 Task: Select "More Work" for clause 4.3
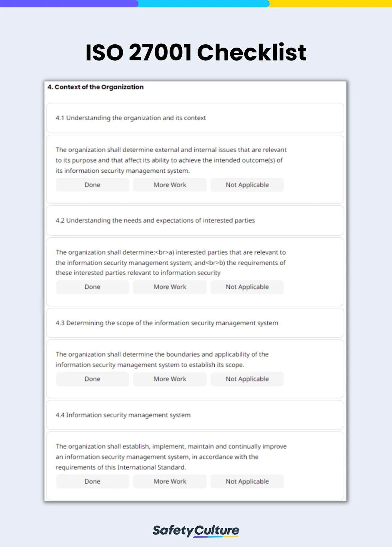(x=170, y=379)
